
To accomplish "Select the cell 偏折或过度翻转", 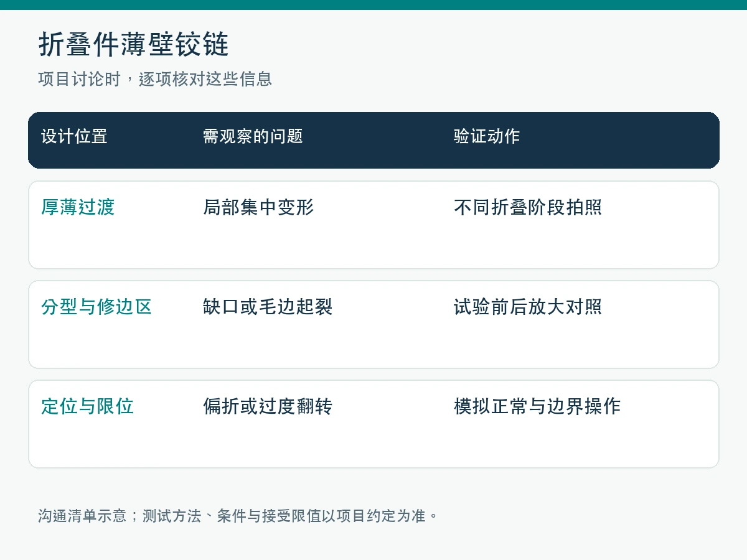I will click(268, 406).
